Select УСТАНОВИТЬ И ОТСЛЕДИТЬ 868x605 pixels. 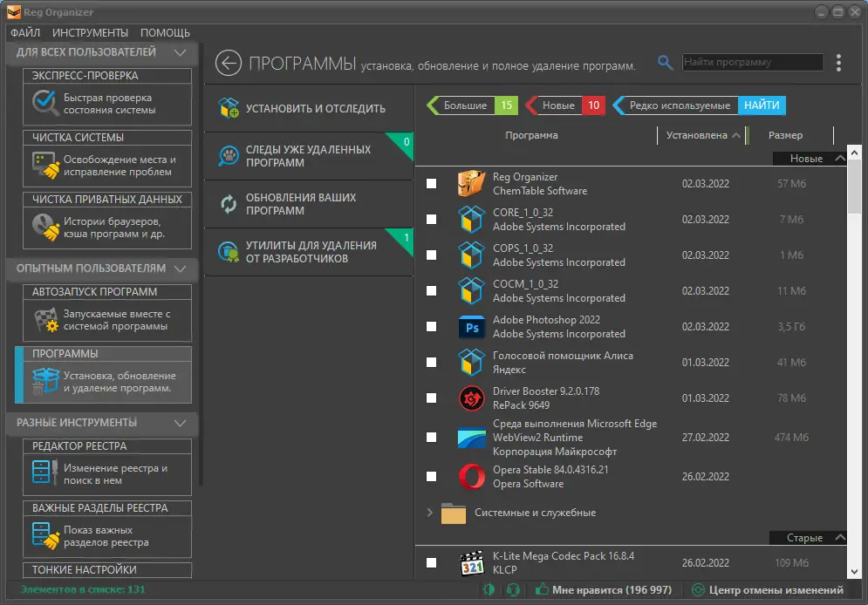point(309,108)
